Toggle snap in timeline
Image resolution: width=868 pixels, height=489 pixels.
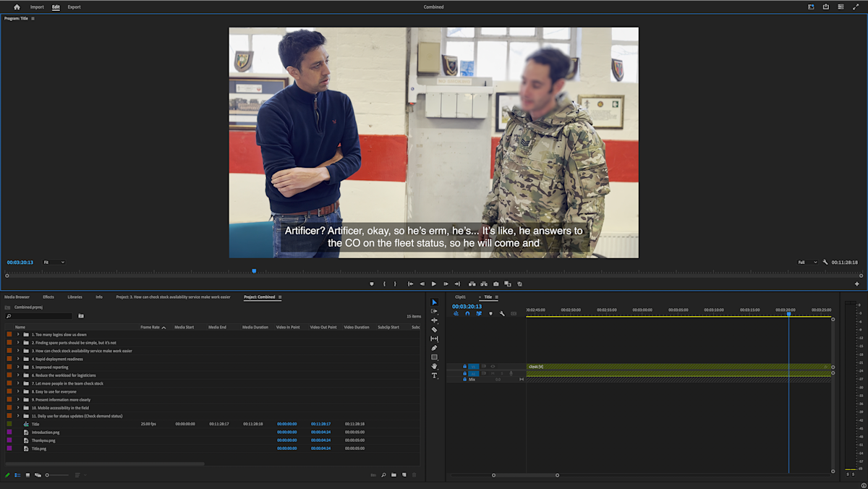467,314
